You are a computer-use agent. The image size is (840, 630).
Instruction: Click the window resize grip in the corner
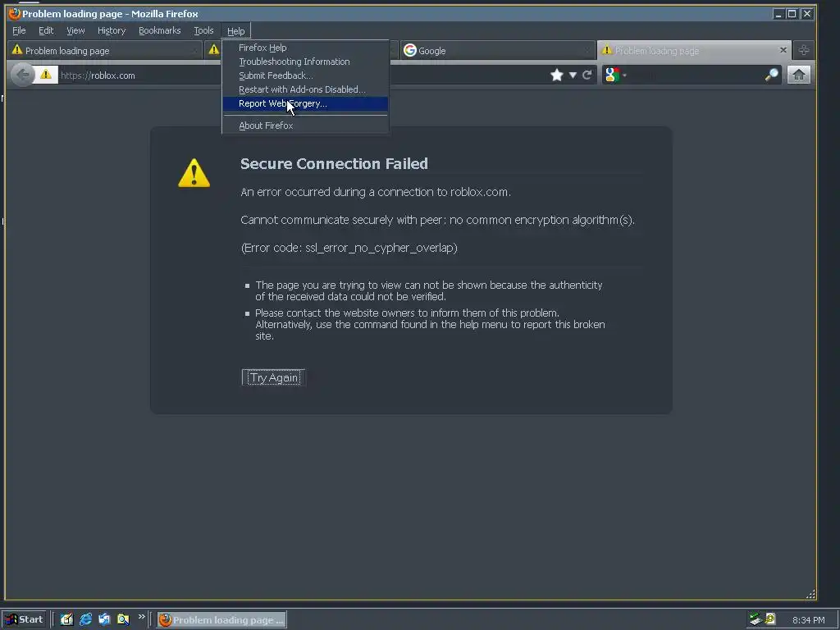click(x=810, y=594)
